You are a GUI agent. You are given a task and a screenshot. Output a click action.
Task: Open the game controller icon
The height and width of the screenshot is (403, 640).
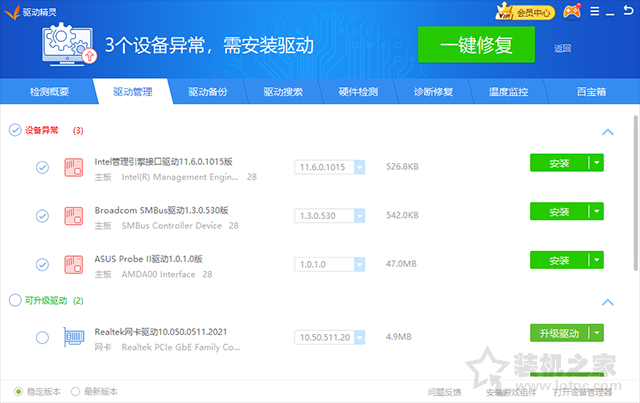pos(572,11)
